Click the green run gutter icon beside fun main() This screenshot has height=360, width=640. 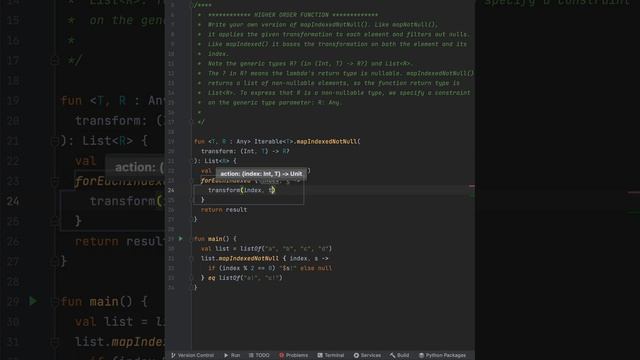181,239
